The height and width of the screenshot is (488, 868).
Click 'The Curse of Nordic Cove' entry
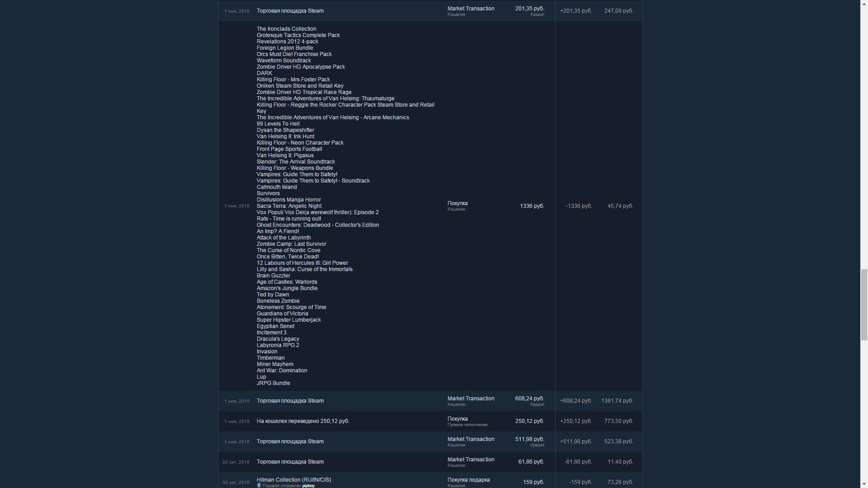click(x=288, y=250)
